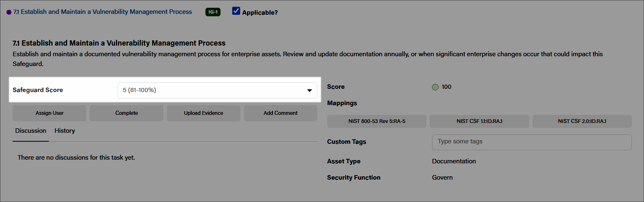Click the green score indicator circle
Viewport: 644px width, 202px height.
coord(435,87)
